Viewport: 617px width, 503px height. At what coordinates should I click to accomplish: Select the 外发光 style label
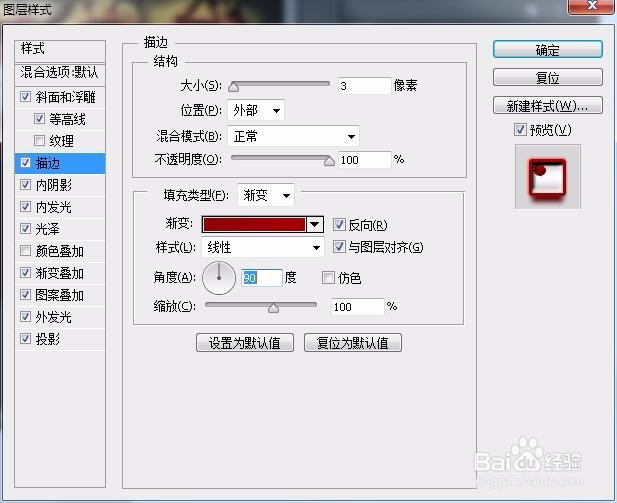tap(54, 317)
